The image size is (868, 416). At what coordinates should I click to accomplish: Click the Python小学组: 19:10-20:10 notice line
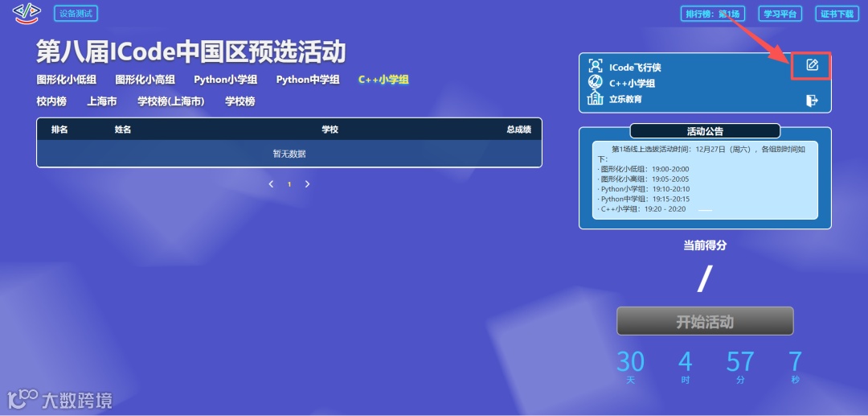tap(644, 189)
